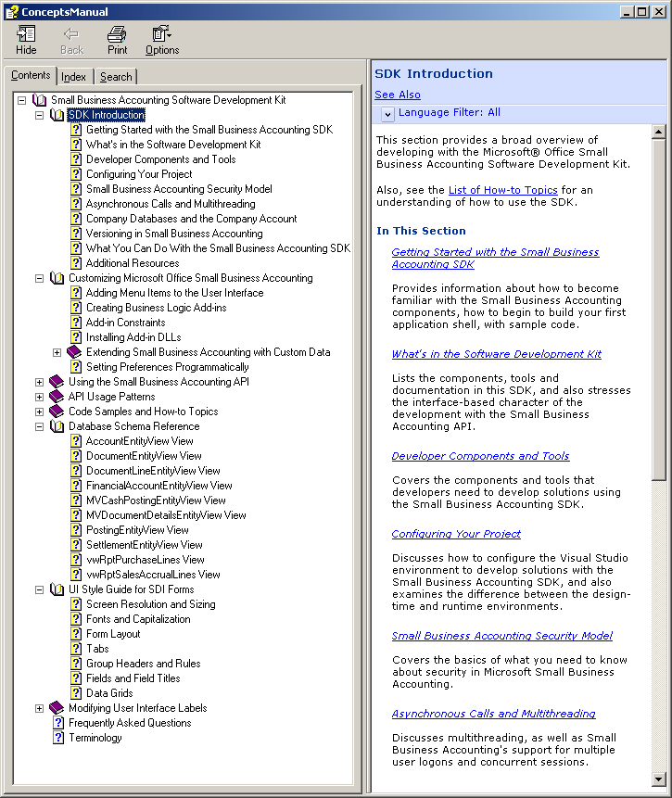Follow the List of How-to Topics link
This screenshot has width=672, height=798.
click(x=503, y=190)
